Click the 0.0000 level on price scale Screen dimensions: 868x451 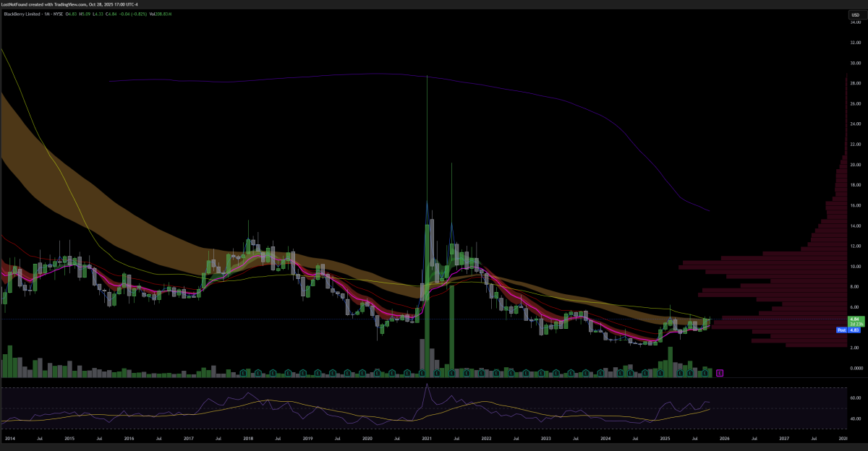pyautogui.click(x=855, y=369)
